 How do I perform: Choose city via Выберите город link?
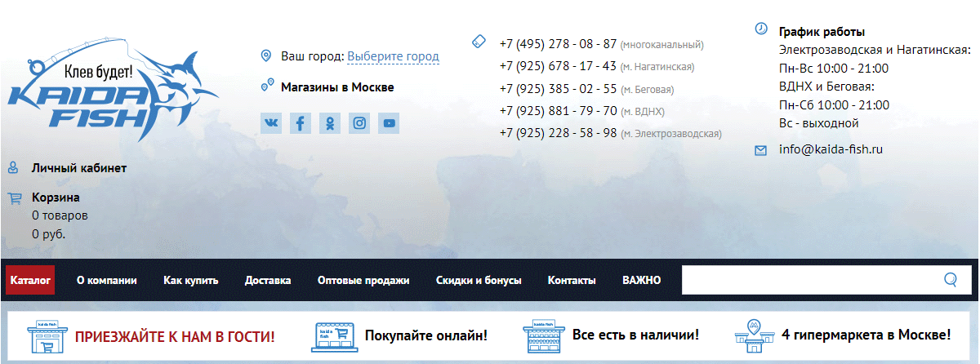tap(394, 56)
